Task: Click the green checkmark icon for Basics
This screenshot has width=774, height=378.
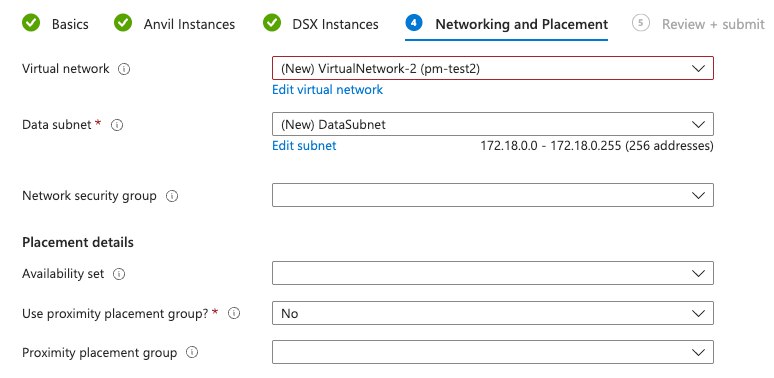Action: [31, 23]
